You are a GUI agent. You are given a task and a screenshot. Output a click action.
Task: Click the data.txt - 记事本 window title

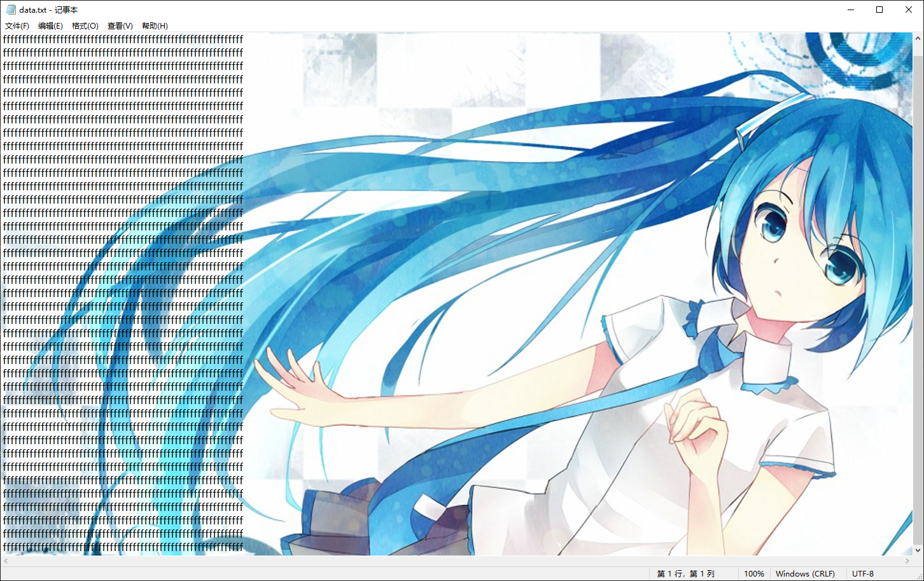coord(48,10)
